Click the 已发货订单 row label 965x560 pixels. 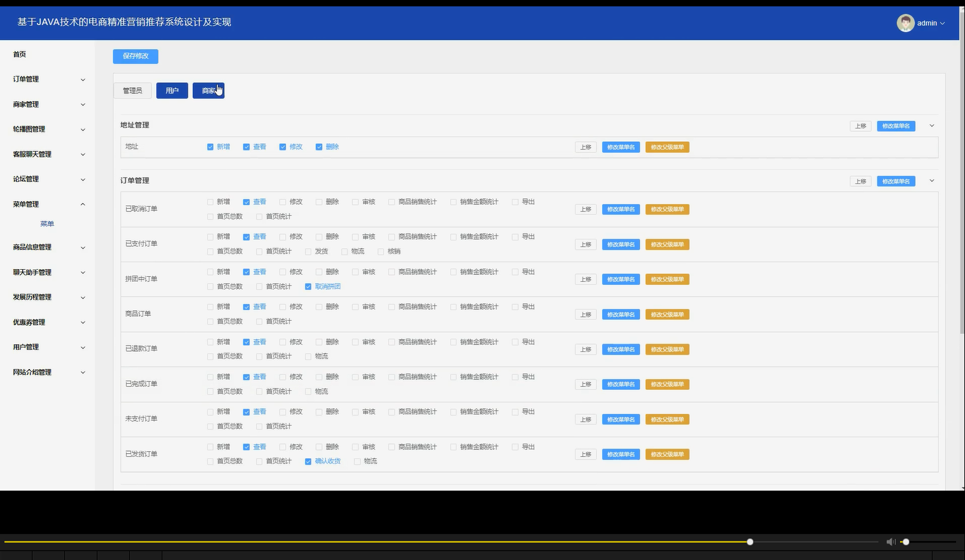point(141,454)
